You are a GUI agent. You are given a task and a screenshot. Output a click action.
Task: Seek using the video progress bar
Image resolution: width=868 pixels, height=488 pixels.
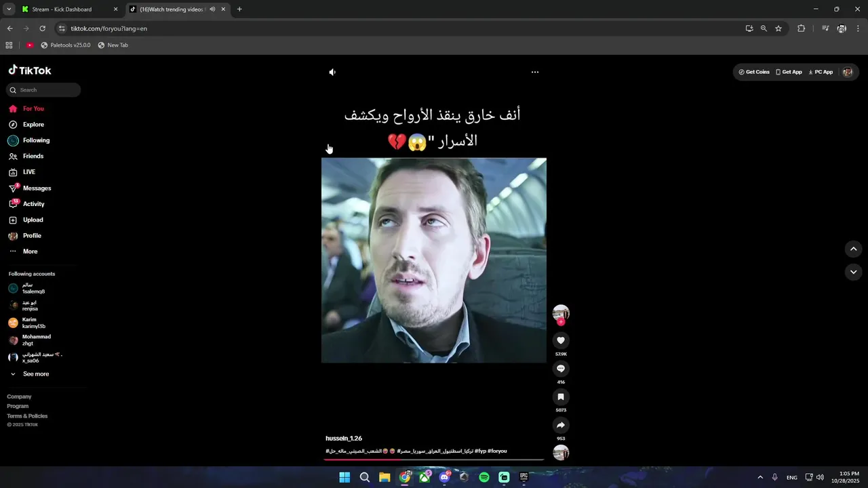434,460
